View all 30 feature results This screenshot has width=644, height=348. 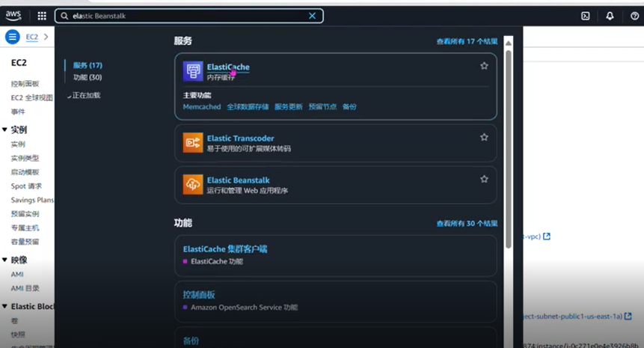click(467, 224)
